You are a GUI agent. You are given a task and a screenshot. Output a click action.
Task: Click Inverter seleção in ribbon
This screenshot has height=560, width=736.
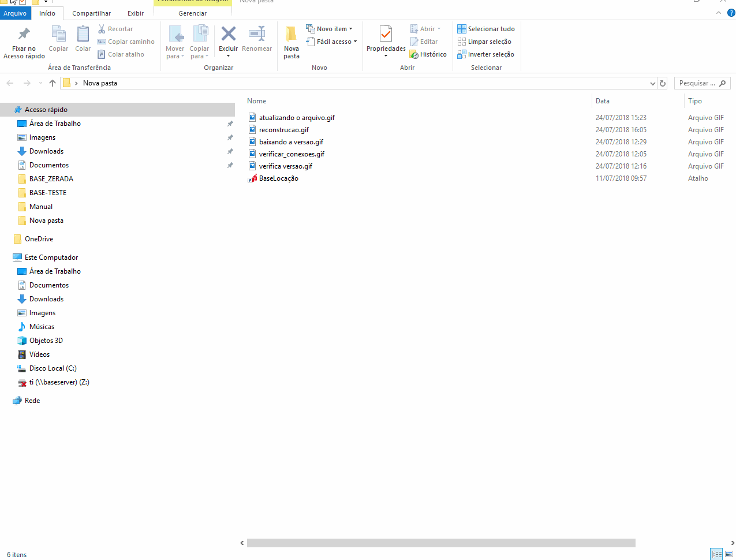pyautogui.click(x=485, y=54)
